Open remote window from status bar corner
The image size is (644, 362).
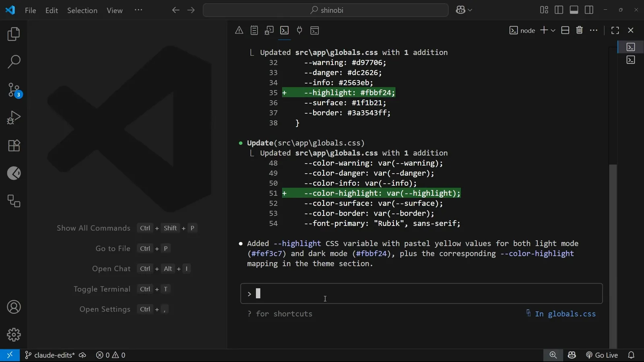click(10, 355)
